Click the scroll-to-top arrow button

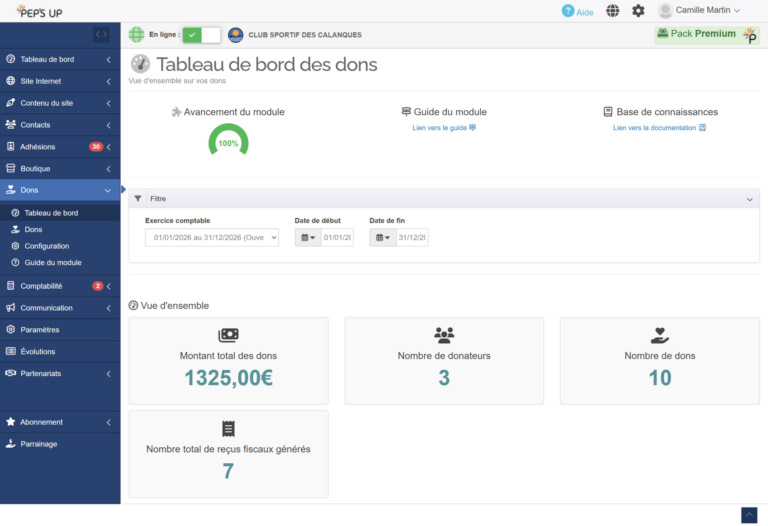749,515
